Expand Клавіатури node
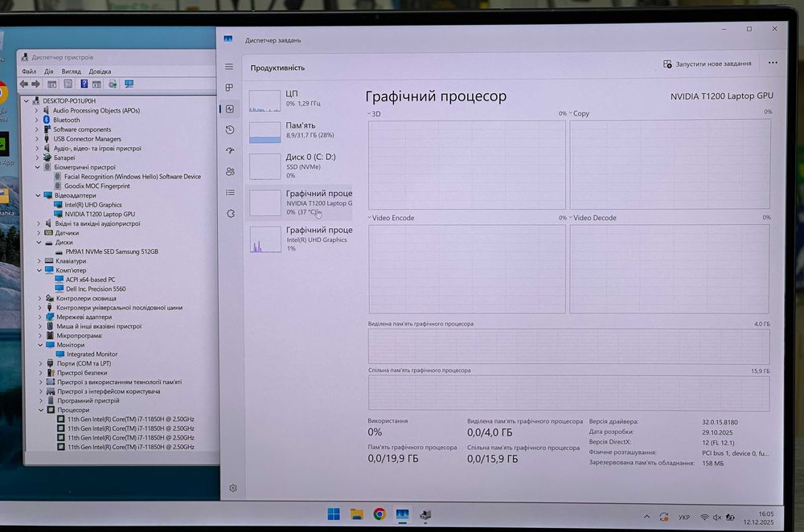 (x=39, y=261)
